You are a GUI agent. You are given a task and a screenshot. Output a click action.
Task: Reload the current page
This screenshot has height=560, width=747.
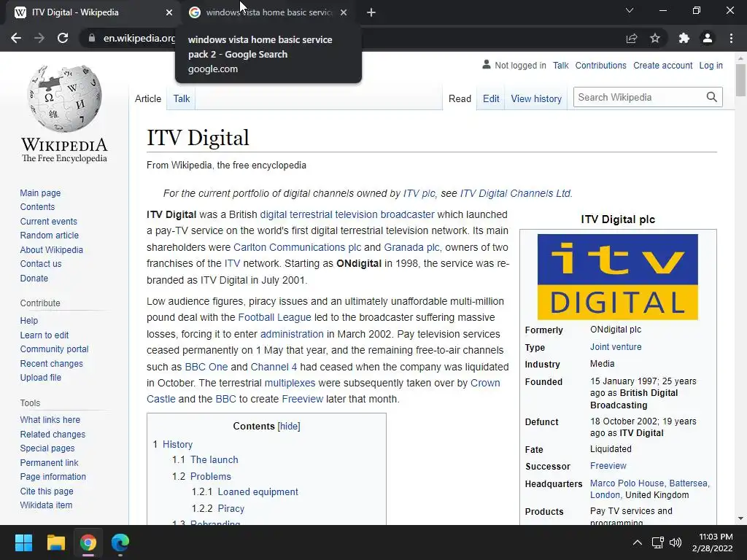pos(63,38)
